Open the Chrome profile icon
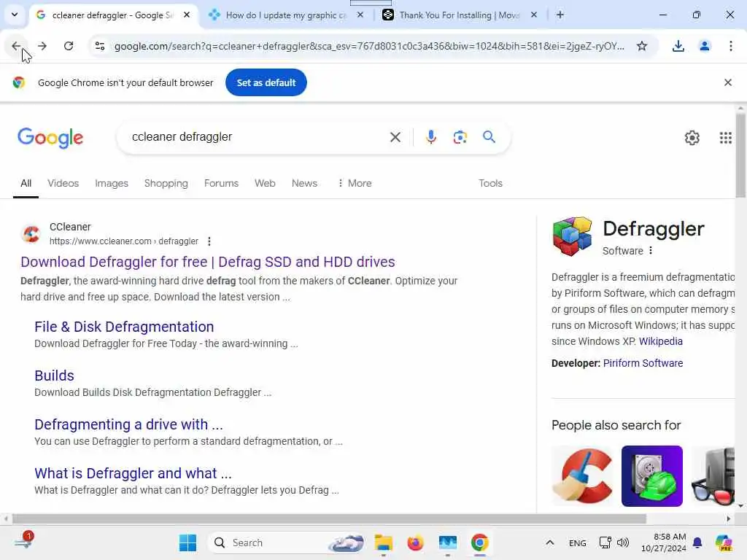 [704, 46]
